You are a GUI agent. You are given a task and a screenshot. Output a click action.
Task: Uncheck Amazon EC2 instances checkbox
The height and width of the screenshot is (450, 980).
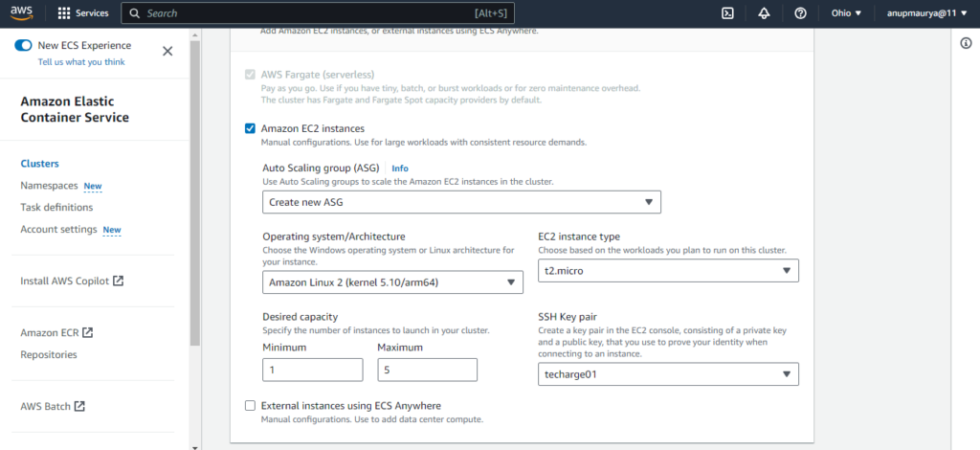coord(250,128)
